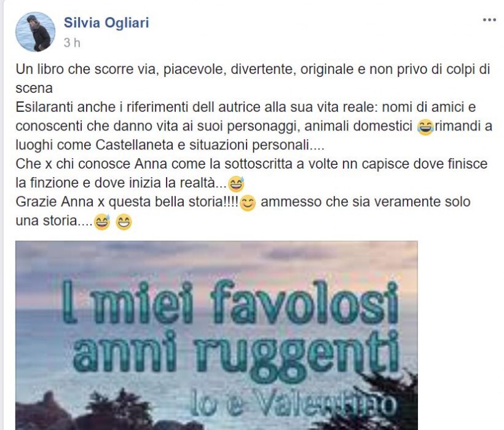Open the post options three-dot menu
Viewport: 504px width, 430px height.
(x=489, y=20)
